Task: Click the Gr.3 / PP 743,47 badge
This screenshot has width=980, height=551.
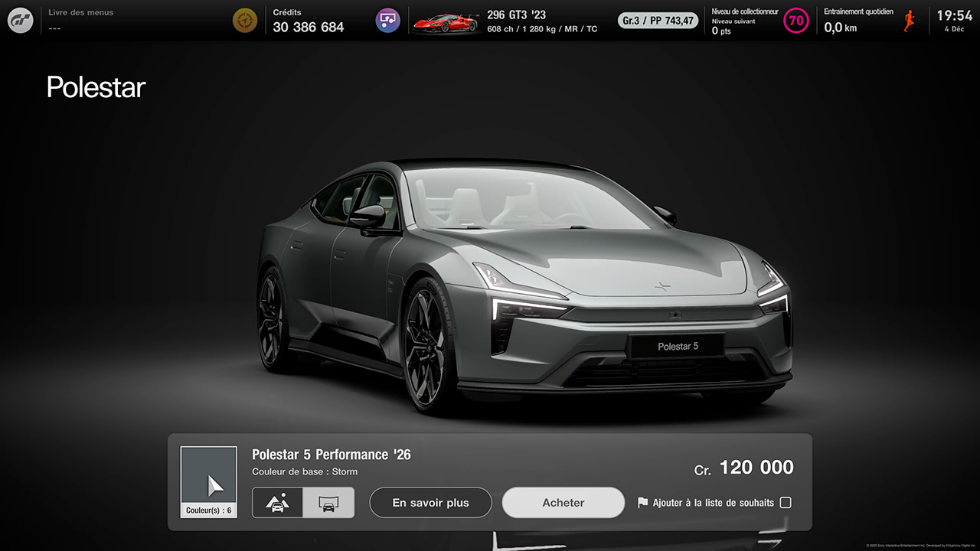Action: pyautogui.click(x=657, y=21)
